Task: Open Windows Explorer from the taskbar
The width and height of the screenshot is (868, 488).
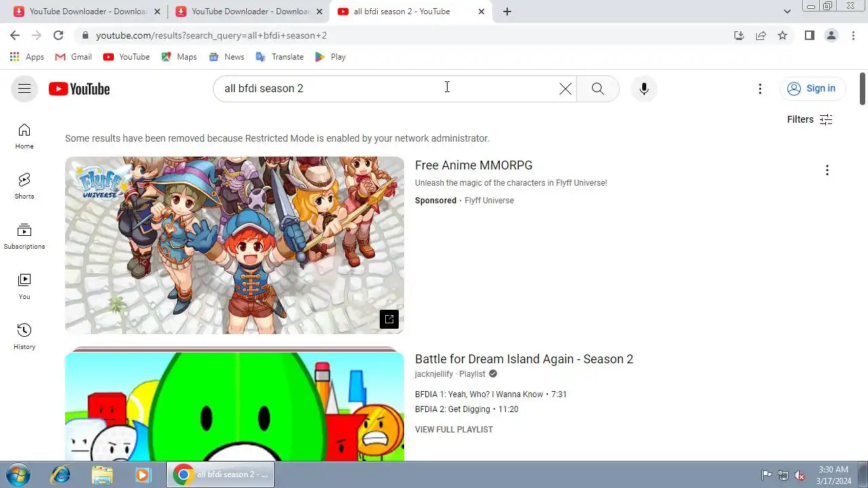Action: pyautogui.click(x=102, y=474)
